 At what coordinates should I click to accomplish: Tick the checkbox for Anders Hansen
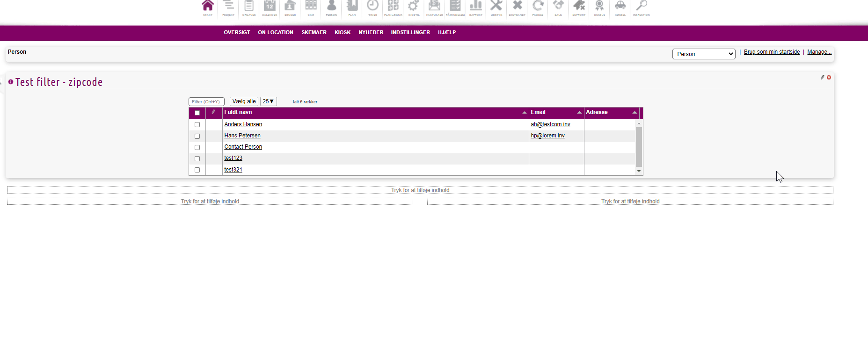click(197, 125)
